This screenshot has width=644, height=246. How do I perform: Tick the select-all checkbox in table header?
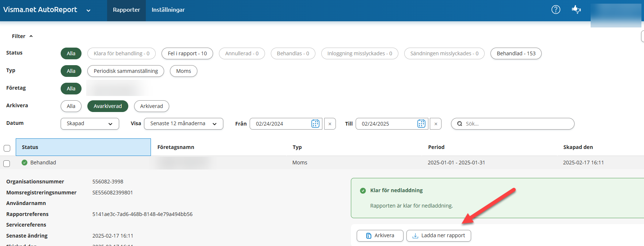tap(7, 148)
